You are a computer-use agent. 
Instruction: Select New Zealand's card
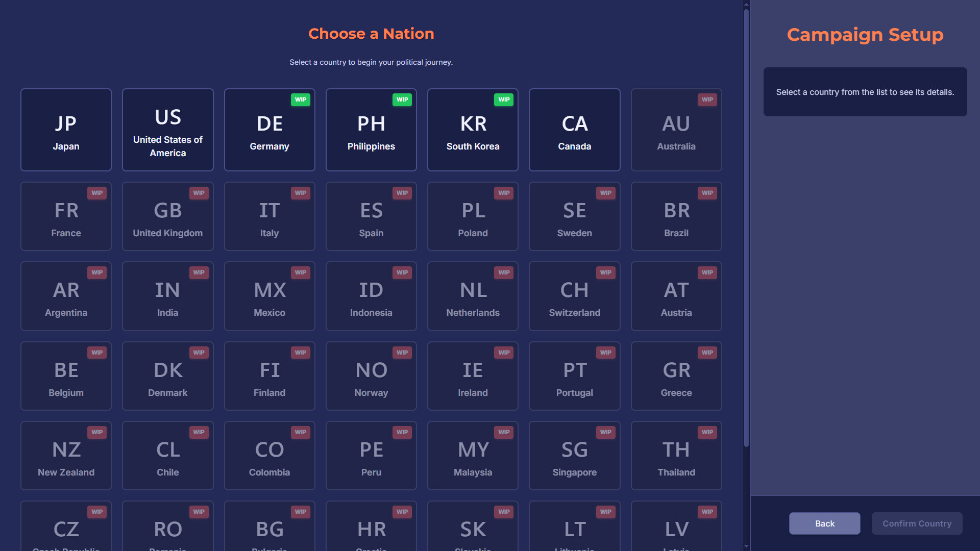pos(66,456)
